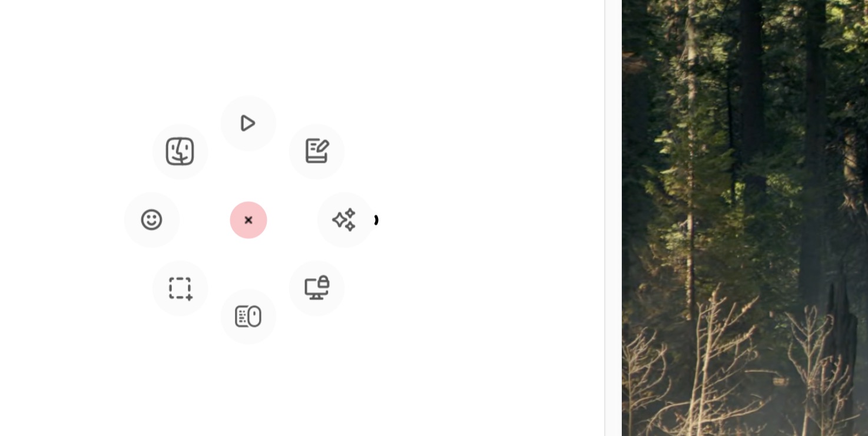Select the notebook with pencil icon
This screenshot has height=436, width=868.
(317, 151)
